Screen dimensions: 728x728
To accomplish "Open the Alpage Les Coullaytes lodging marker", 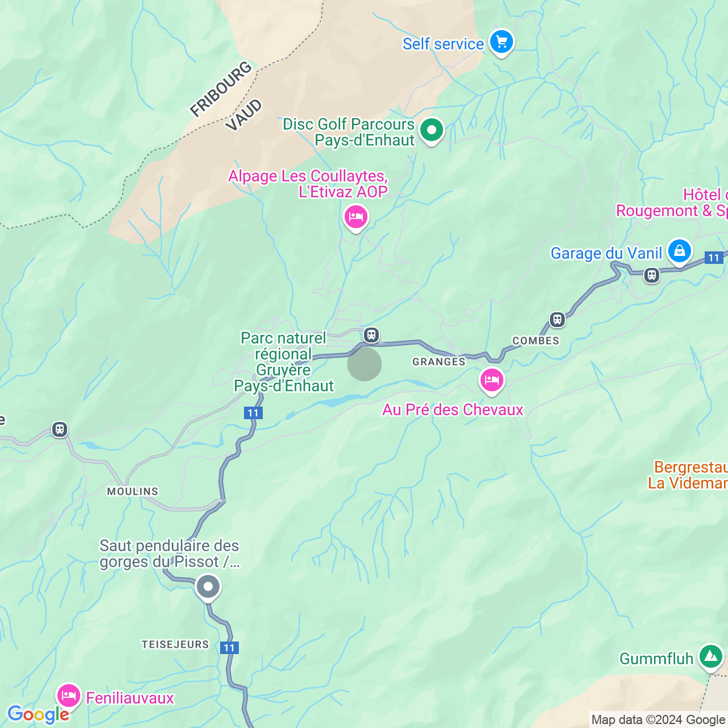I will click(x=356, y=218).
